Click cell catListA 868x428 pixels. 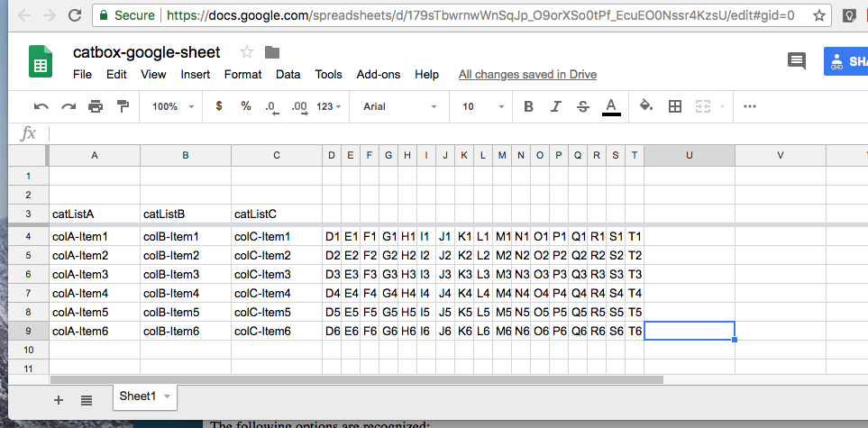point(95,214)
